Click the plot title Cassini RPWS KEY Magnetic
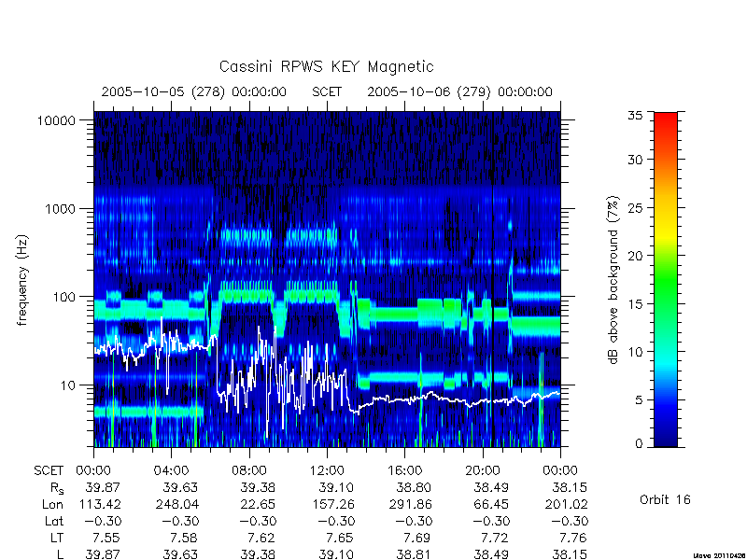747x560 pixels. click(326, 66)
